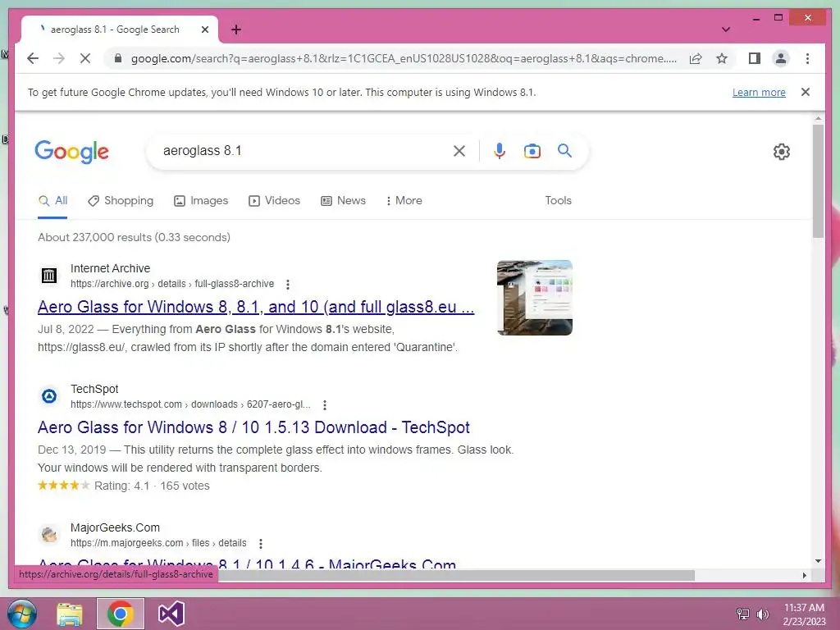Click Chrome taskbar icon

(x=121, y=614)
